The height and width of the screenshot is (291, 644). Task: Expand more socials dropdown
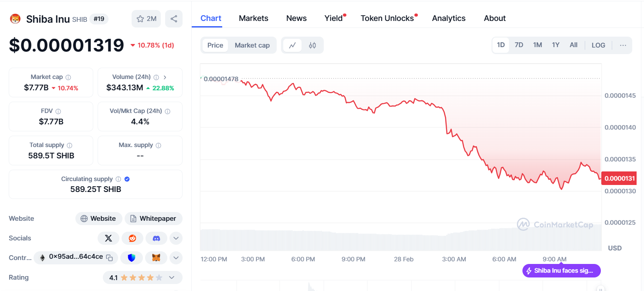[x=176, y=238]
